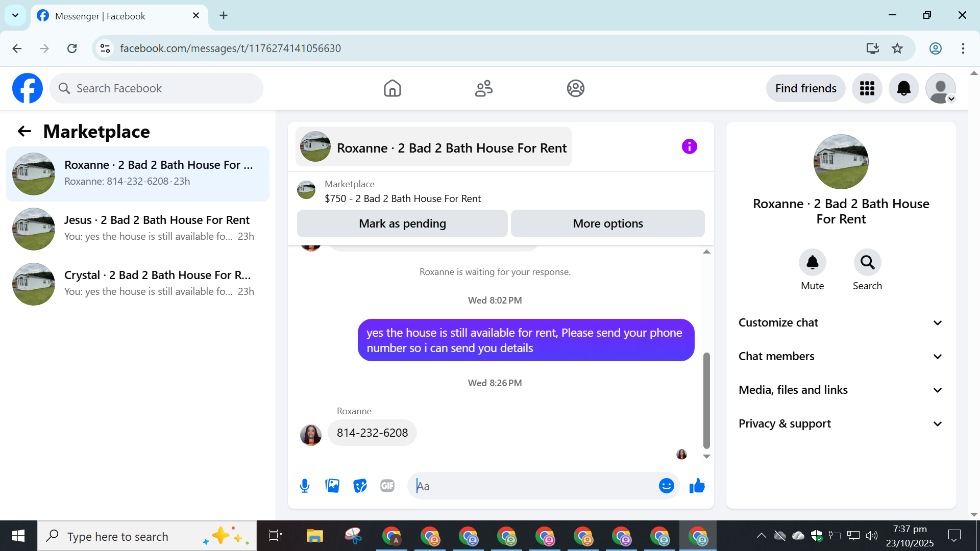The width and height of the screenshot is (980, 551).
Task: Expand the Privacy & support section
Action: 841,423
